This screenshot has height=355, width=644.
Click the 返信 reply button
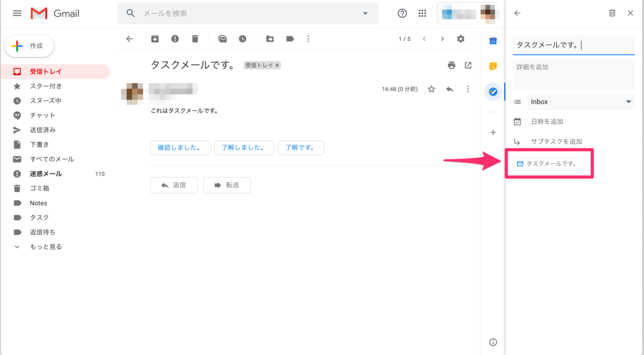[174, 185]
